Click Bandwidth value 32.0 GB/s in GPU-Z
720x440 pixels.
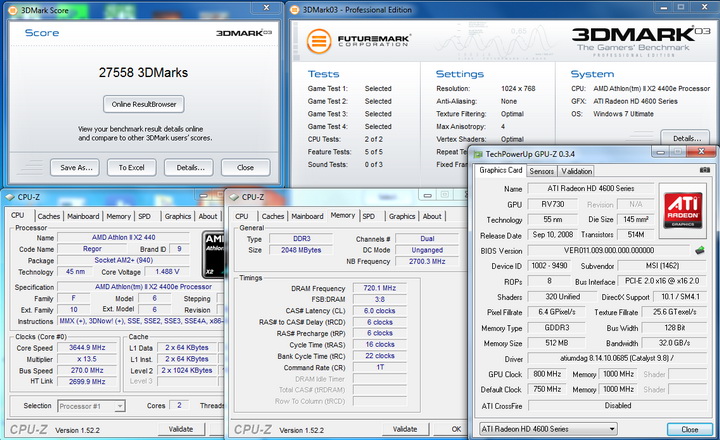point(674,343)
